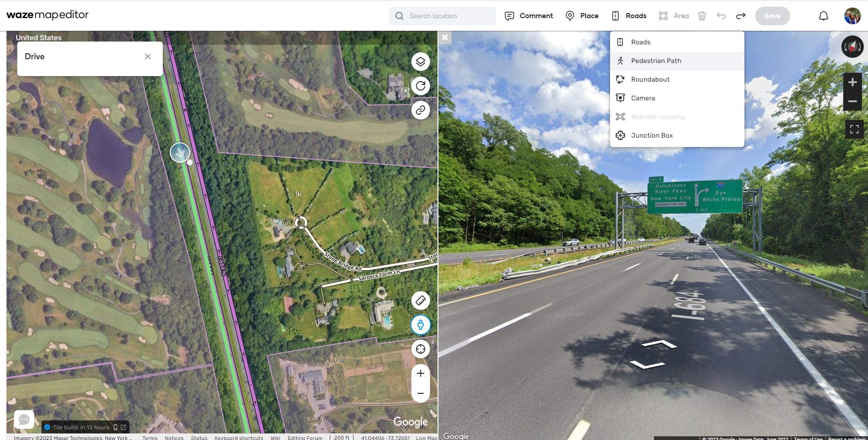Open the Keyboard shortcuts link
Screen dimensions: 868x440
tap(239, 438)
